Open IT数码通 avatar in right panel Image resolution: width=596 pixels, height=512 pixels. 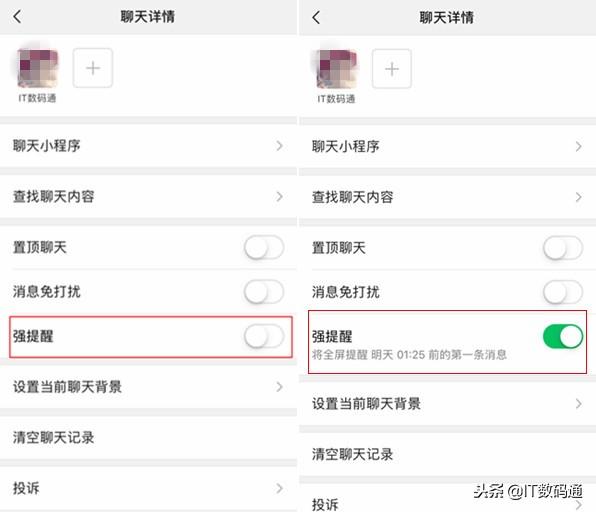[x=337, y=69]
